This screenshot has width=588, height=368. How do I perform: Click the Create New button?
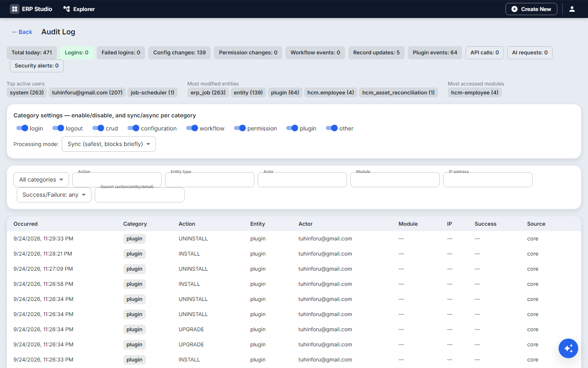tap(531, 9)
